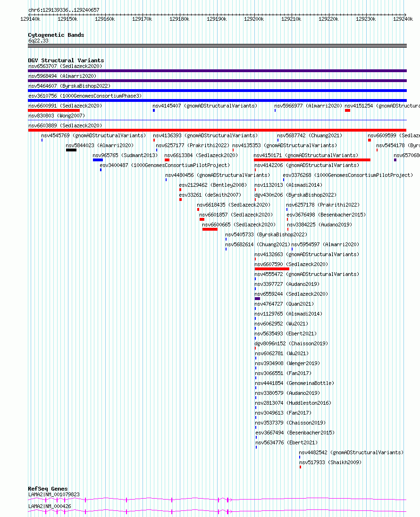Select the esv3676498 (Besenbacher2015) label
The height and width of the screenshot is (517, 420).
point(326,215)
